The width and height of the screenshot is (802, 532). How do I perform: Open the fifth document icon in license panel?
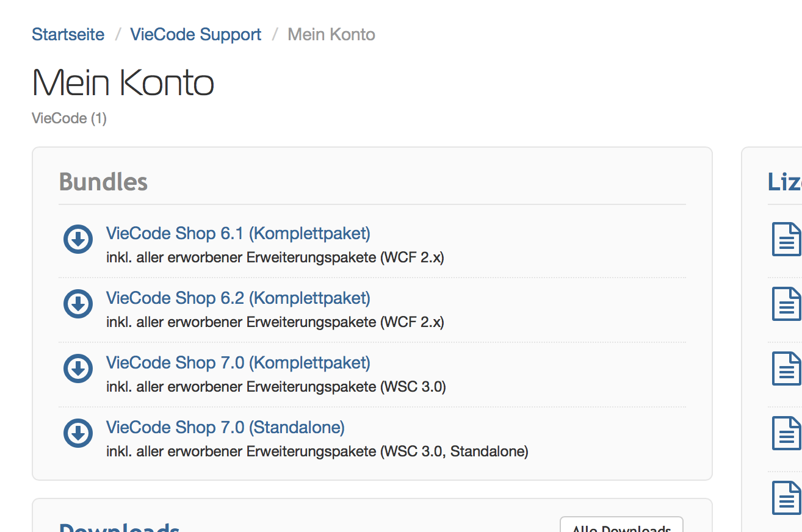(x=786, y=498)
